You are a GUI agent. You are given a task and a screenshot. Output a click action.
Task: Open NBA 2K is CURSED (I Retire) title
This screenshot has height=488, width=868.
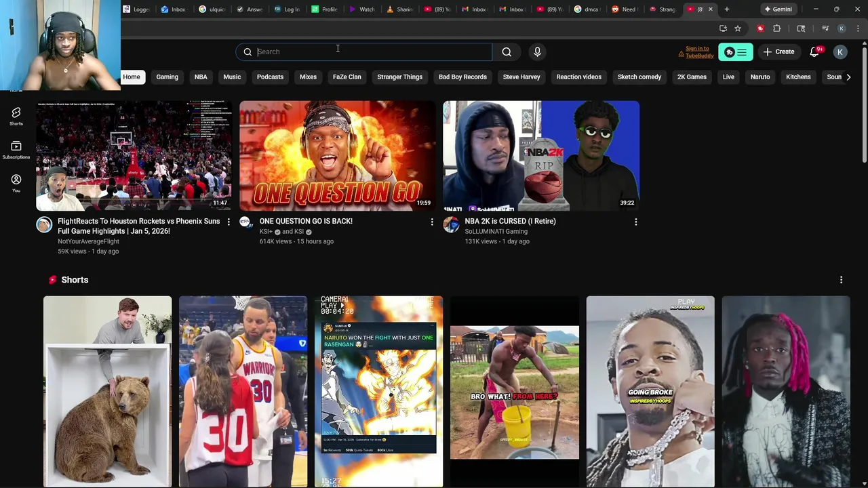click(510, 221)
